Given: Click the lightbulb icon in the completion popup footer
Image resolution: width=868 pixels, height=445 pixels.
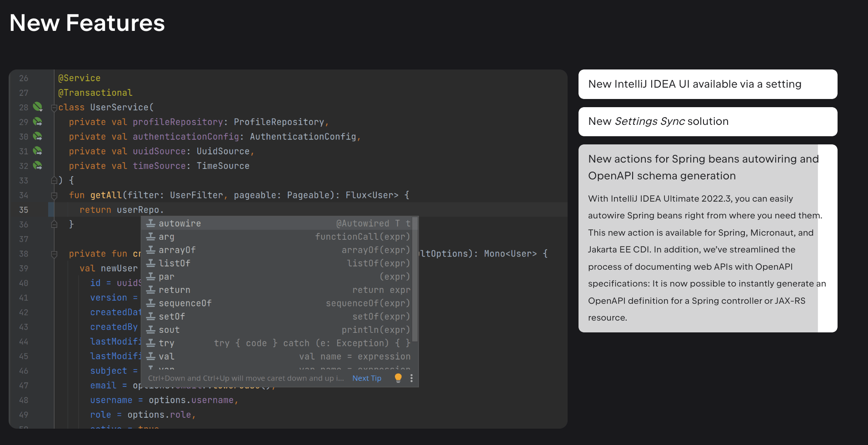Looking at the screenshot, I should point(398,378).
